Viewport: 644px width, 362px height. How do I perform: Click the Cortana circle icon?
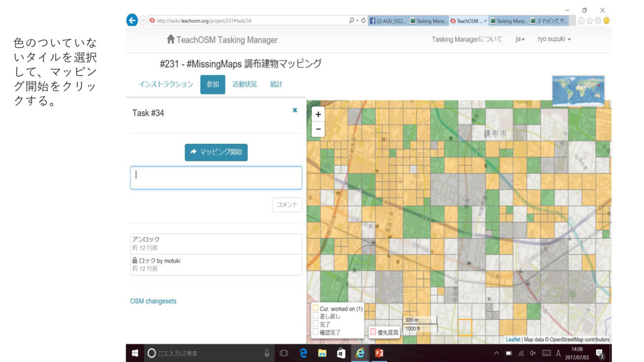click(x=152, y=353)
